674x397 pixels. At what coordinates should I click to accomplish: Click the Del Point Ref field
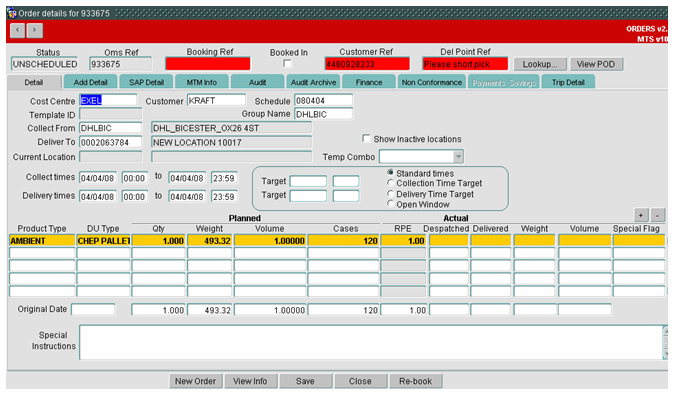pyautogui.click(x=465, y=64)
